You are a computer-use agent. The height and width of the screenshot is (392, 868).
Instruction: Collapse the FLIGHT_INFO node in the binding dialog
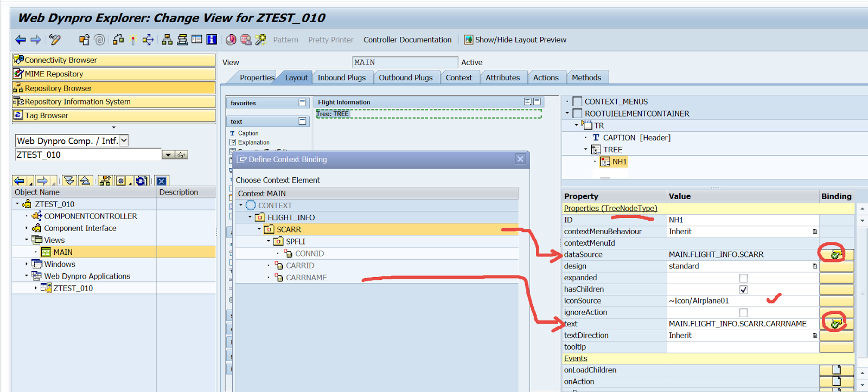click(250, 217)
